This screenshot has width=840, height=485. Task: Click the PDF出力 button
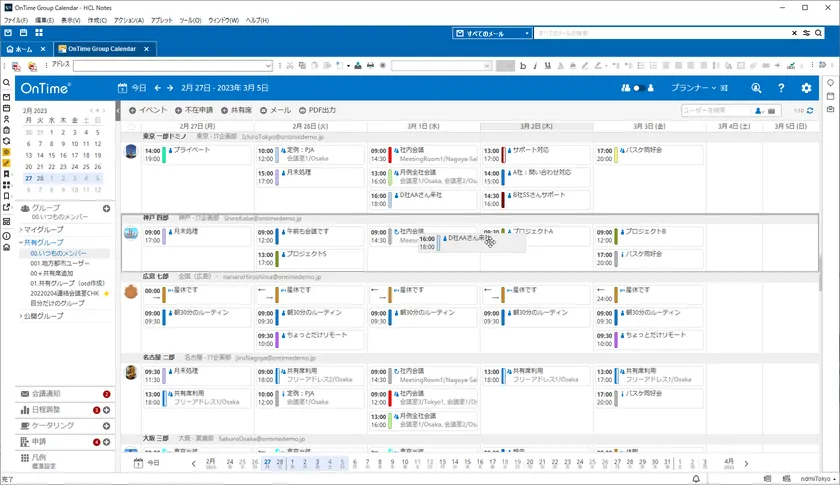click(317, 110)
